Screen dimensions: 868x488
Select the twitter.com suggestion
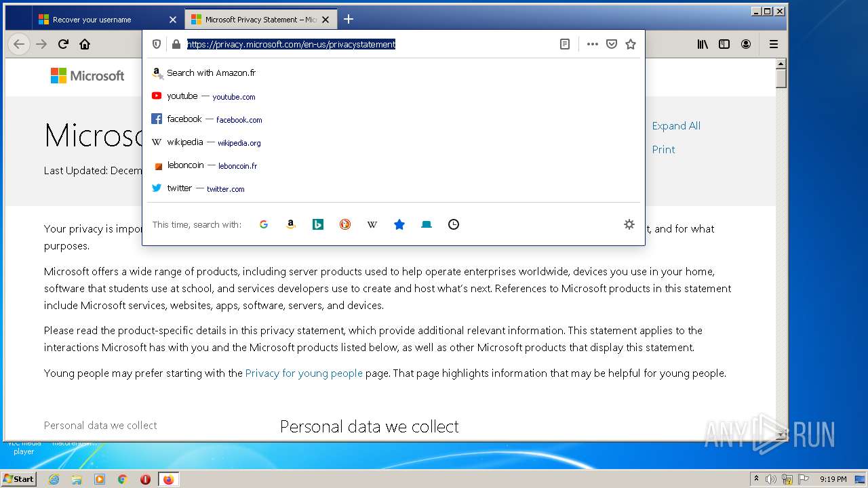click(393, 188)
